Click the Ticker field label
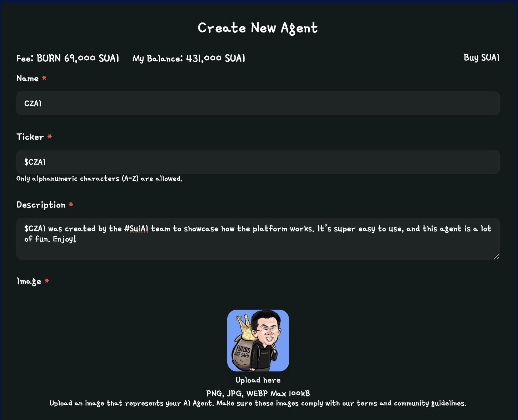The height and width of the screenshot is (420, 518). [x=30, y=137]
